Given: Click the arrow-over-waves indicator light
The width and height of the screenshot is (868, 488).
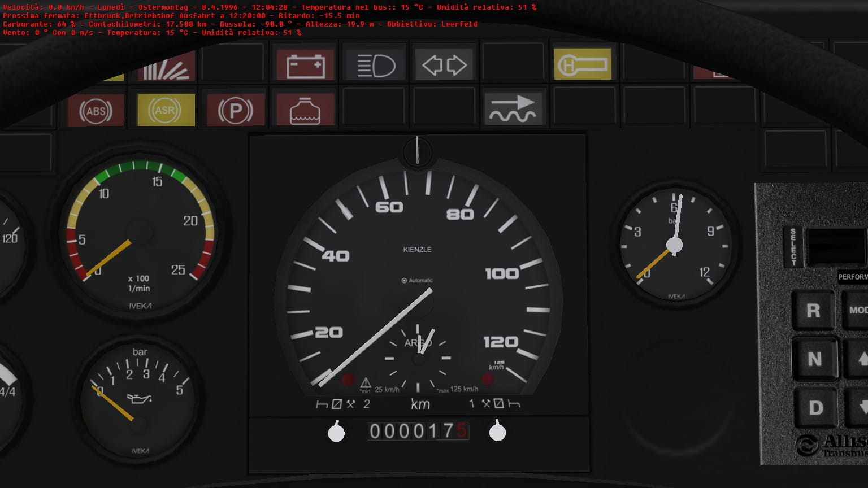Looking at the screenshot, I should pos(513,108).
